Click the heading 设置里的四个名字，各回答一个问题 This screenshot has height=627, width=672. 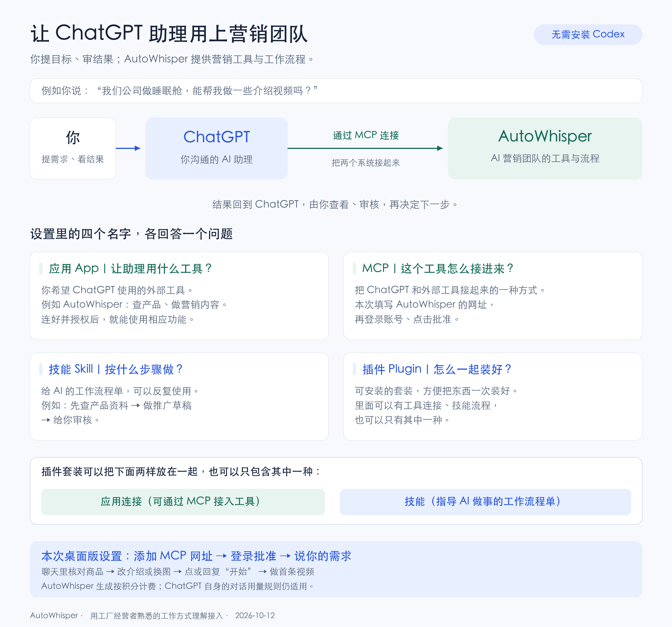pos(131,234)
